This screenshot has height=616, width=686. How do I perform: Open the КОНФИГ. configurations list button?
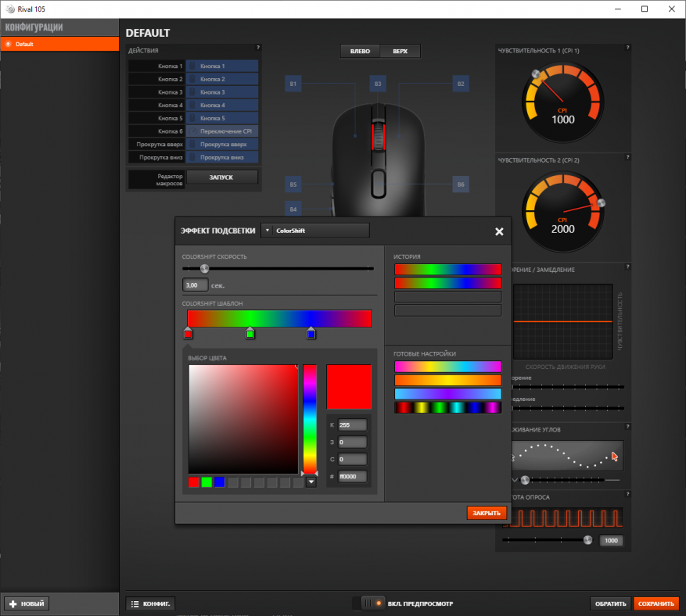151,603
